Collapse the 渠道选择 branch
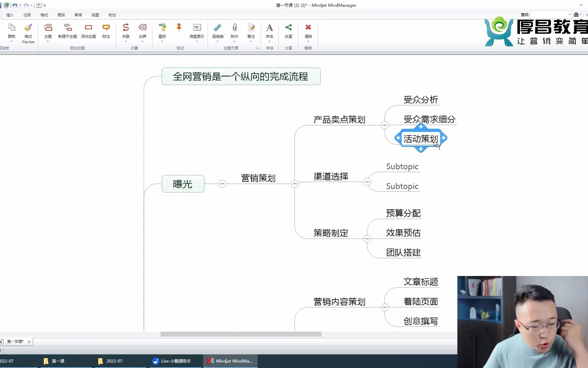The image size is (588, 368). pos(367,182)
